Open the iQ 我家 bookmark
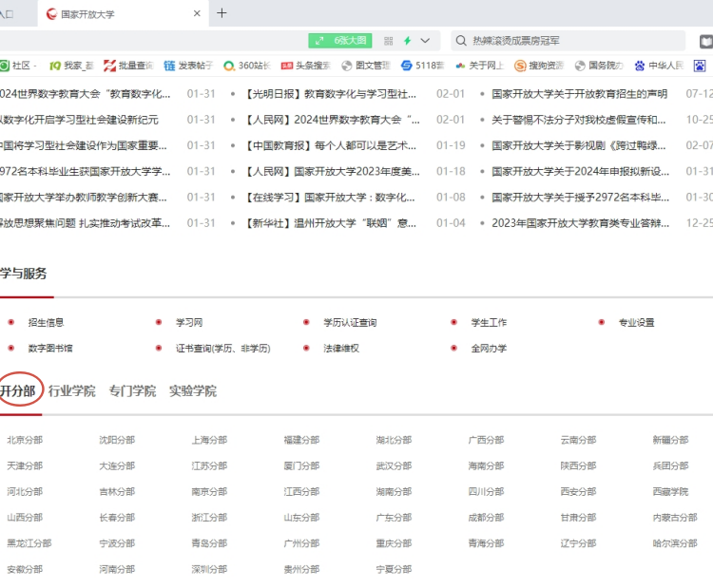 click(x=71, y=66)
